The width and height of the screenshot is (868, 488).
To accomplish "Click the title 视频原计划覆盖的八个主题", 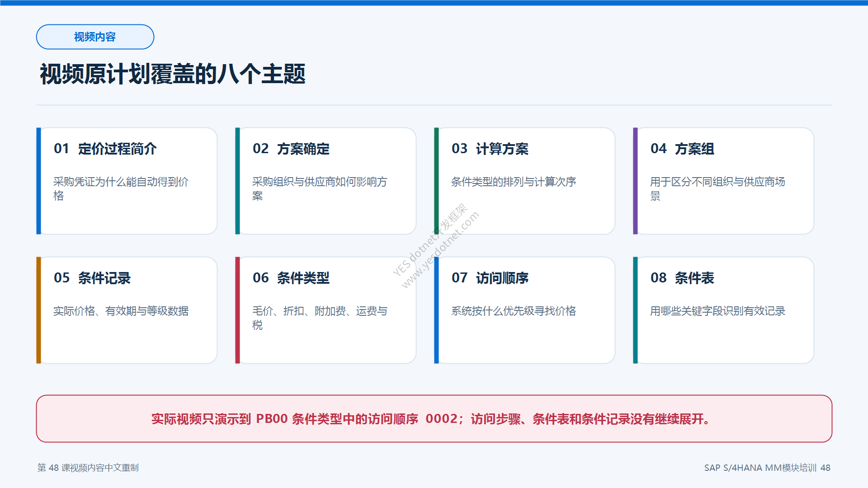I will tap(173, 74).
